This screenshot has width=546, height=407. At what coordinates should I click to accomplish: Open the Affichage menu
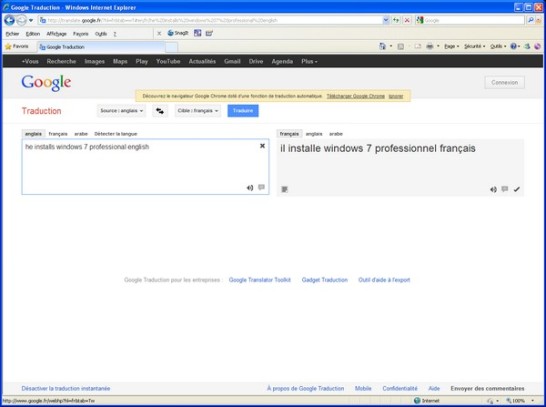pos(56,34)
